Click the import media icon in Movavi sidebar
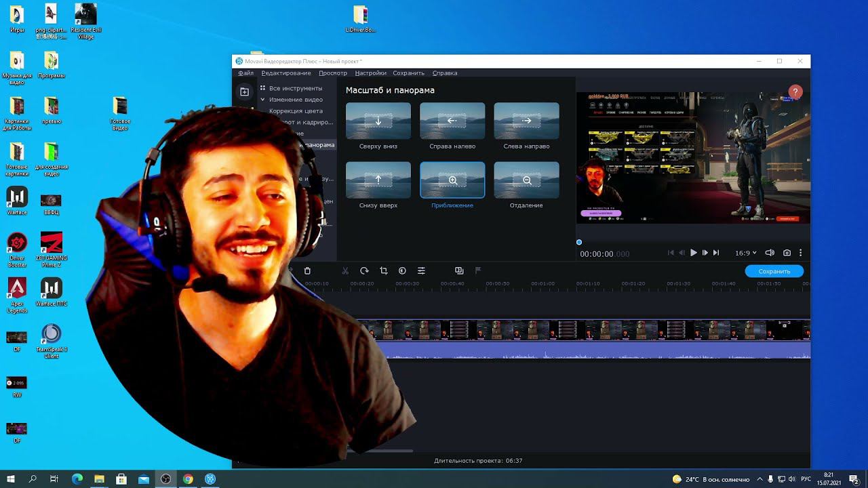The width and height of the screenshot is (868, 488). point(245,91)
